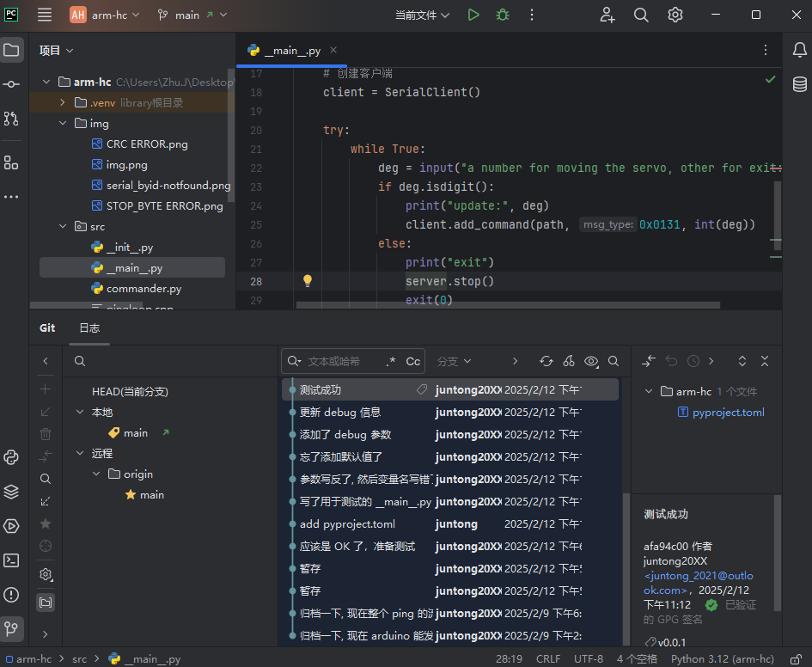The width and height of the screenshot is (812, 667).
Task: Collapse the src folder
Action: coord(63,226)
